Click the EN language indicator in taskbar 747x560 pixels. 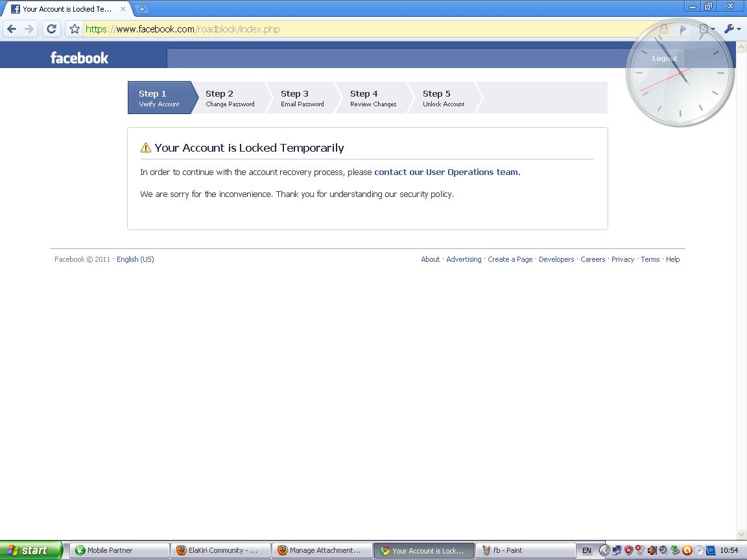point(586,550)
